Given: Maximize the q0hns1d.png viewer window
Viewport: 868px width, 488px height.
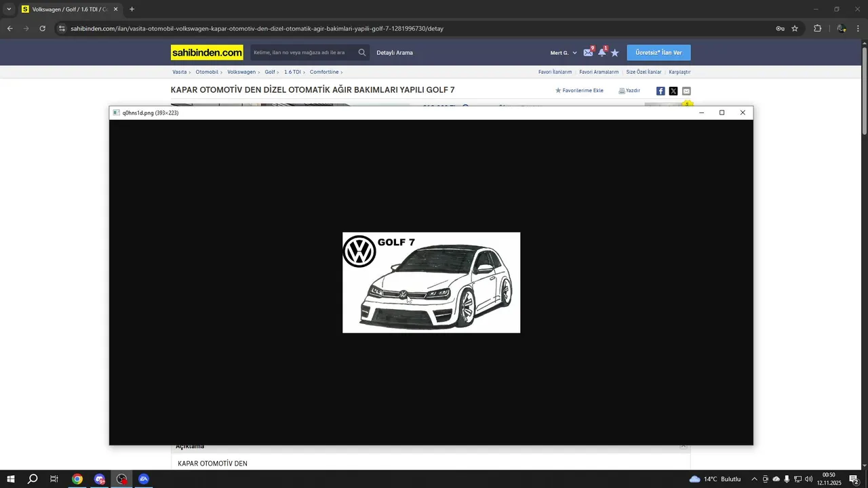Looking at the screenshot, I should click(x=722, y=113).
